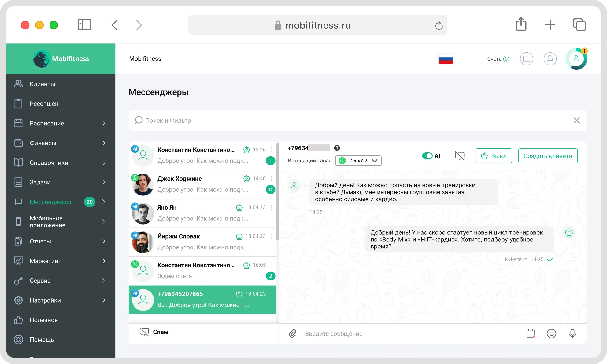Open the Demo22 outgoing channel dropdown

pyautogui.click(x=358, y=161)
